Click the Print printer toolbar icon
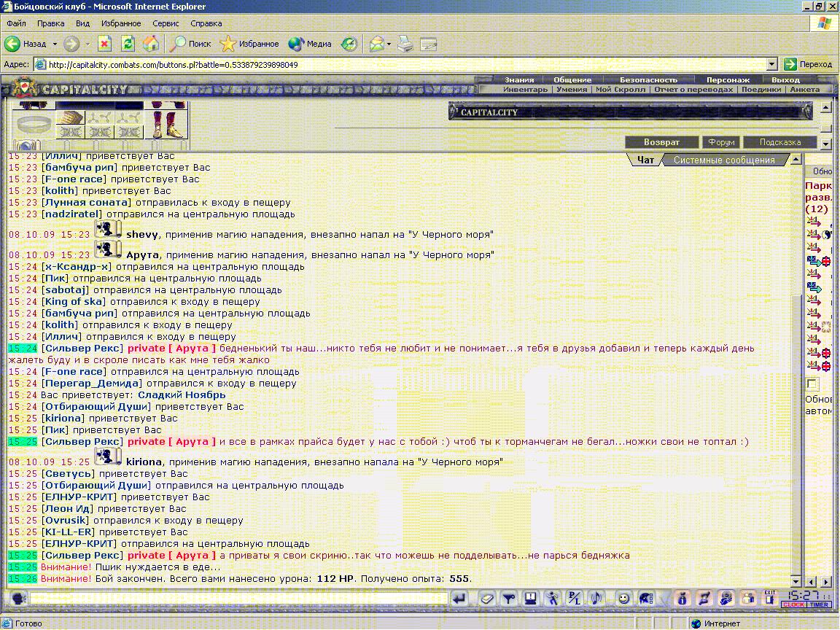This screenshot has width=840, height=630. [x=405, y=44]
